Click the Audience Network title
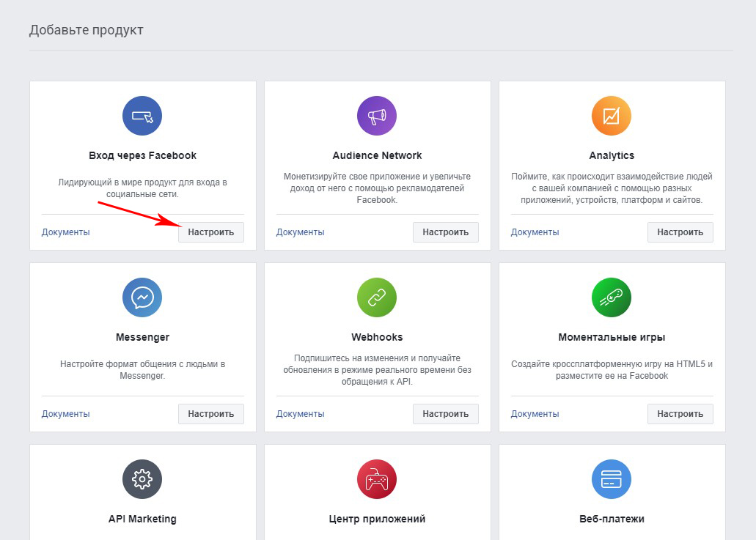Screen dimensions: 756x540 (377, 155)
